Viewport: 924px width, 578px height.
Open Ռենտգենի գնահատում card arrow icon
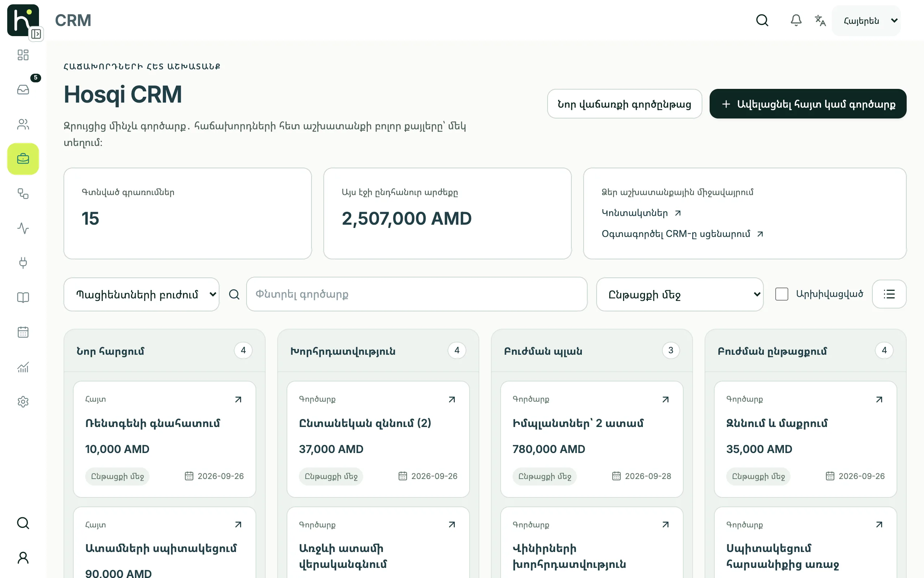238,400
